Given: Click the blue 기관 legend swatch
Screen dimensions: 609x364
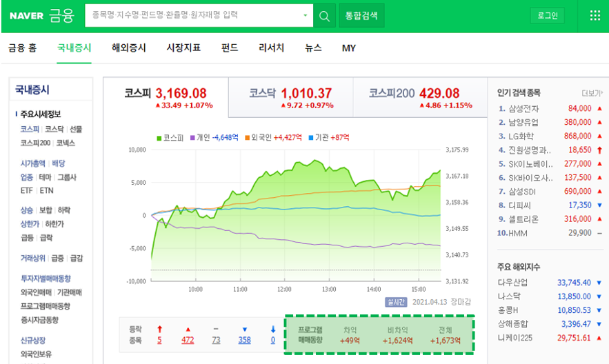Looking at the screenshot, I should (x=311, y=138).
